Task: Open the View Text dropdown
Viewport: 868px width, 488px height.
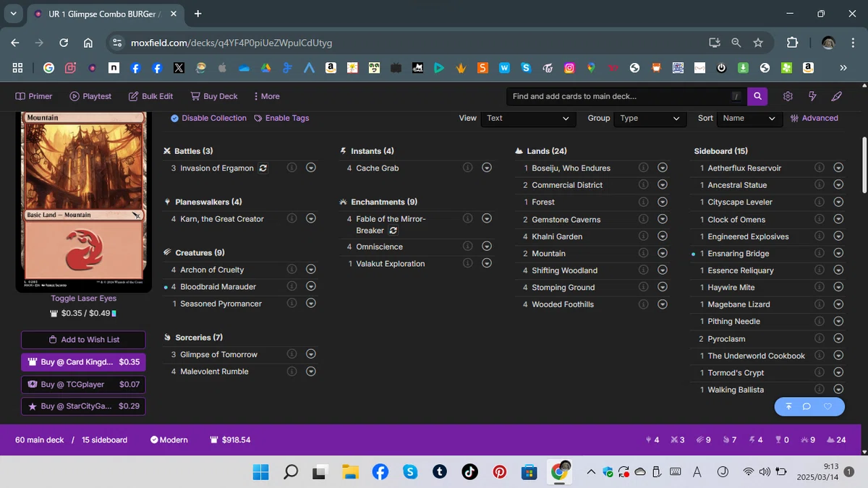Action: coord(528,118)
